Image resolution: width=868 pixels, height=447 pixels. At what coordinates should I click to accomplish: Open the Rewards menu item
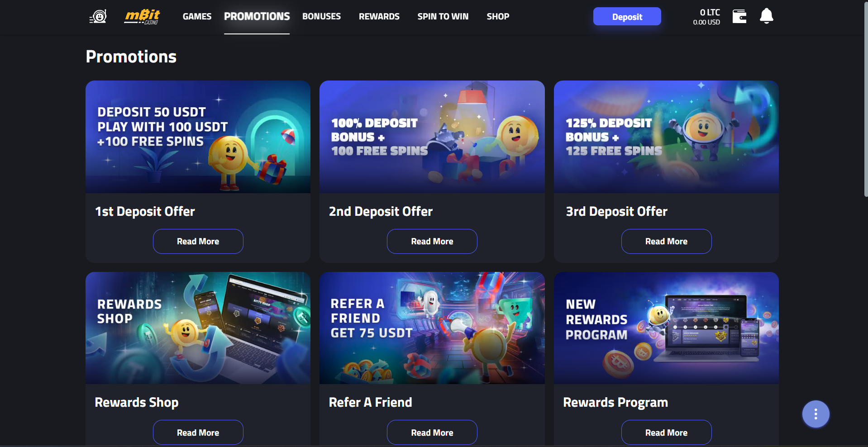(379, 17)
